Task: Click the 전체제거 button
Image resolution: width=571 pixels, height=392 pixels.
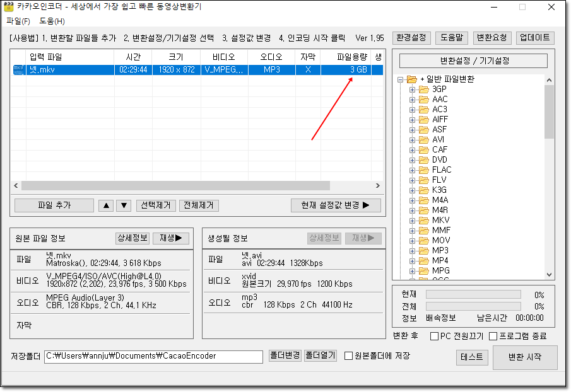Action: (x=199, y=205)
